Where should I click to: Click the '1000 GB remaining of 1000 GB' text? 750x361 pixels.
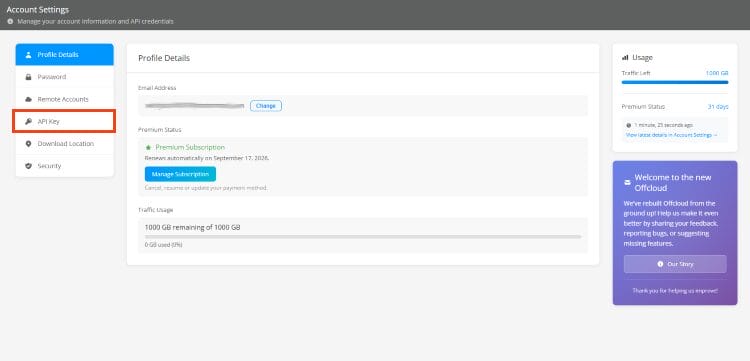click(192, 228)
